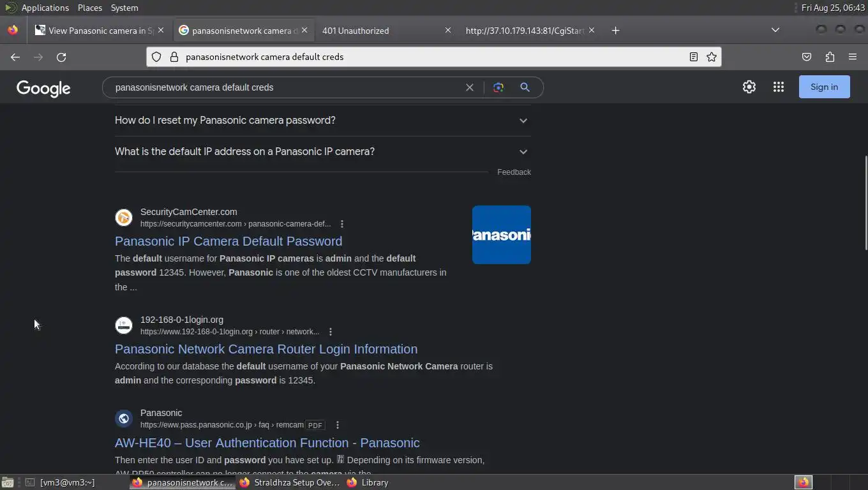
Task: Click the Panasonic result globe favicon
Action: tap(124, 419)
